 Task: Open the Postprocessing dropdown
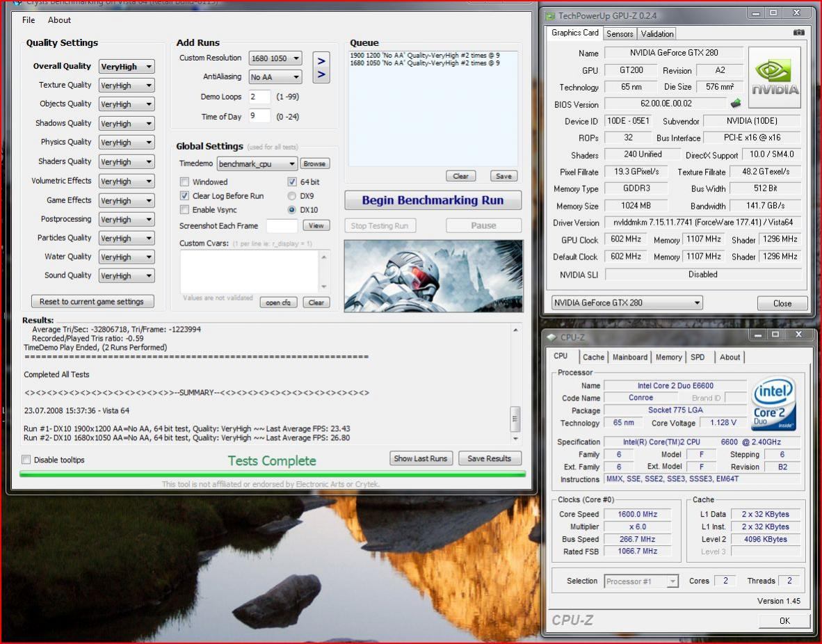pos(127,219)
